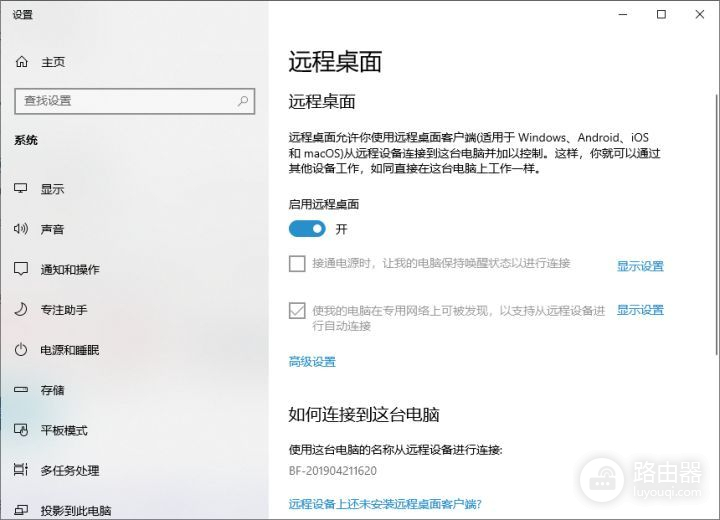The width and height of the screenshot is (720, 520).
Task: Click the search magnifier icon
Action: pyautogui.click(x=242, y=101)
